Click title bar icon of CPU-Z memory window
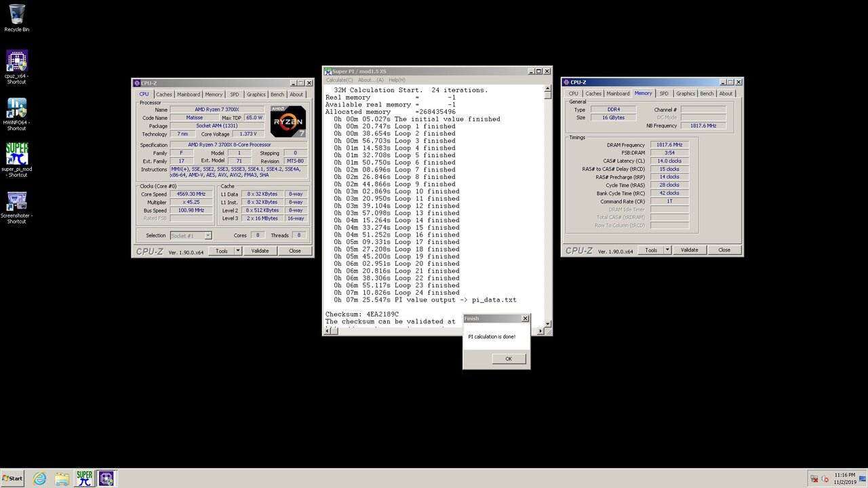The width and height of the screenshot is (868, 488). 566,82
